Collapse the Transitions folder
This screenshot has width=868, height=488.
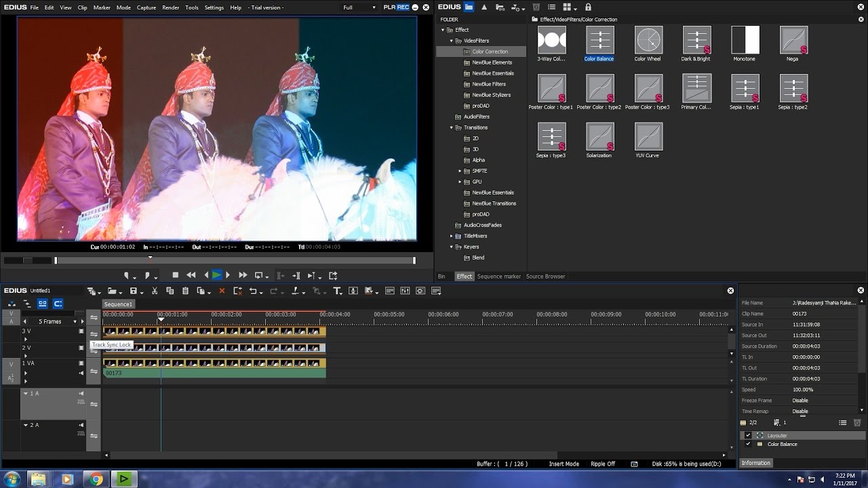click(451, 127)
